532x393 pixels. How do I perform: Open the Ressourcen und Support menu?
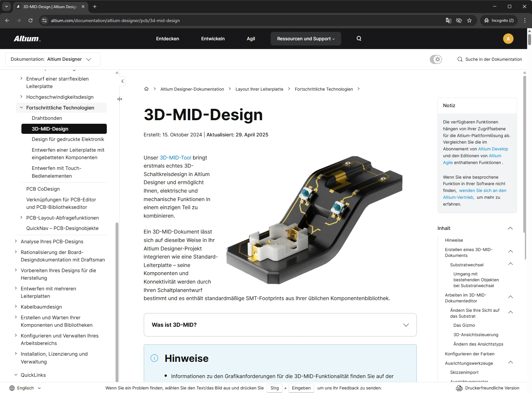tap(306, 39)
